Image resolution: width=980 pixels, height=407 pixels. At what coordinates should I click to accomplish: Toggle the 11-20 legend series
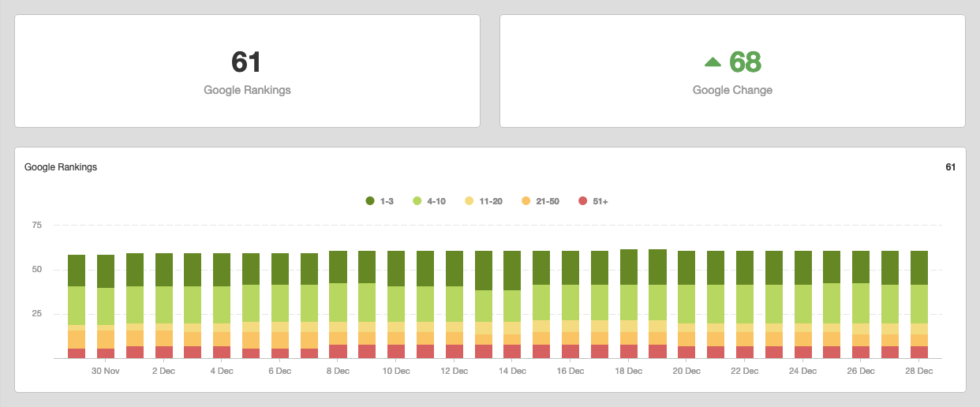(484, 201)
